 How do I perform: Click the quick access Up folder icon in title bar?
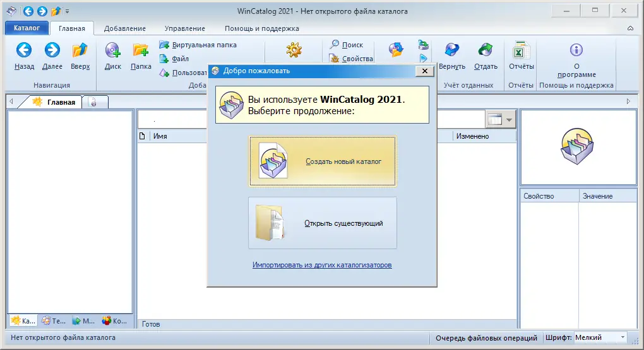pos(56,11)
